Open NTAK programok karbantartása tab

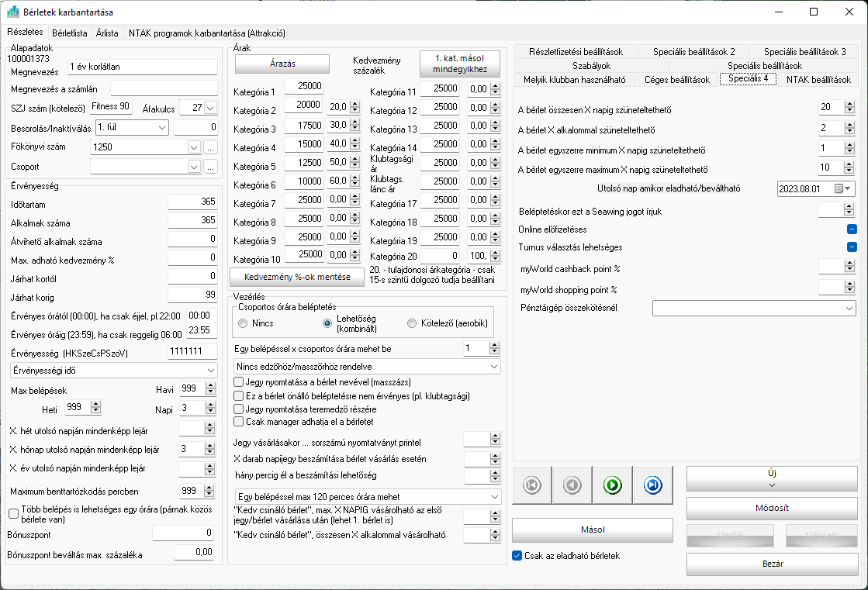pos(207,33)
